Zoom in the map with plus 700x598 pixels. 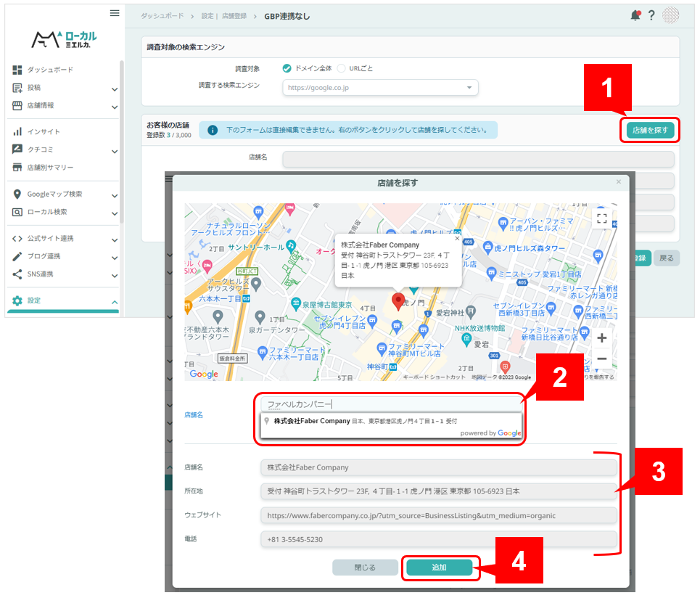pos(601,337)
